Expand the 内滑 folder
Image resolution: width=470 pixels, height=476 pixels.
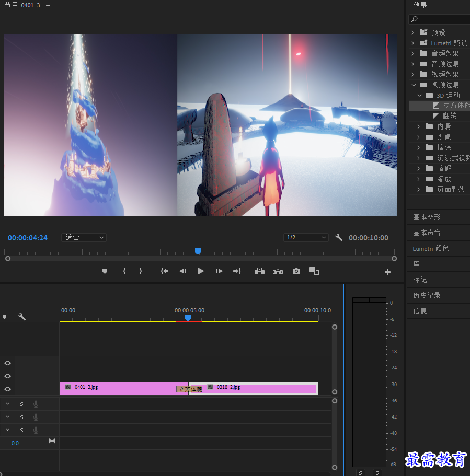tap(419, 126)
